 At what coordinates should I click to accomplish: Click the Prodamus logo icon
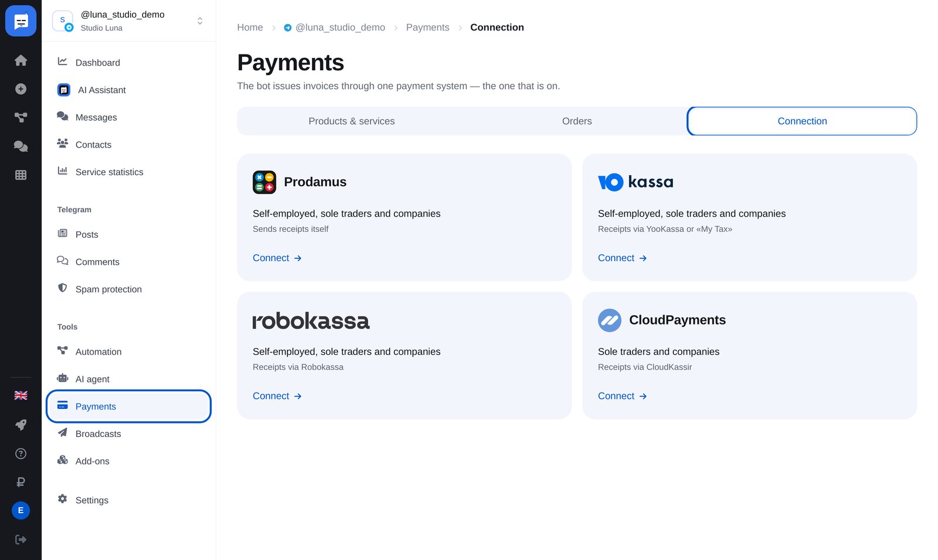pyautogui.click(x=264, y=182)
